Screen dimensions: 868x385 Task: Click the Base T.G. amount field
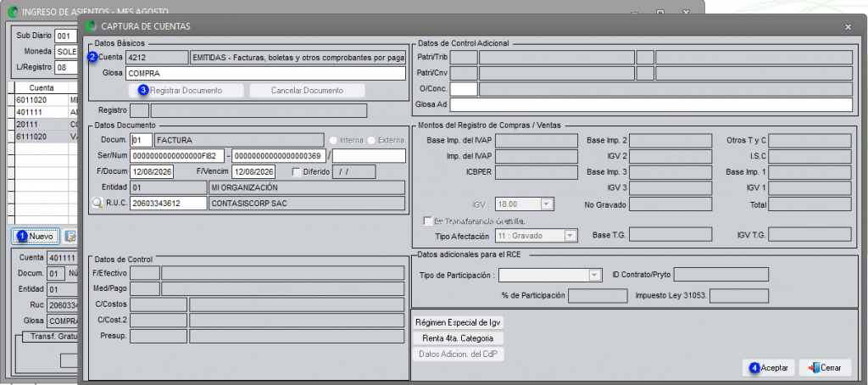[x=670, y=235]
